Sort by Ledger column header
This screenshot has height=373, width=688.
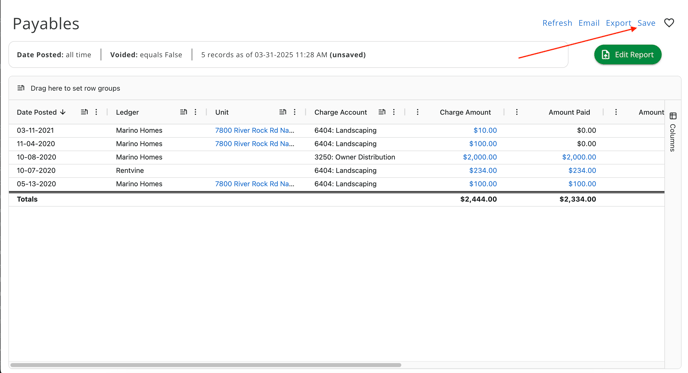tap(127, 112)
